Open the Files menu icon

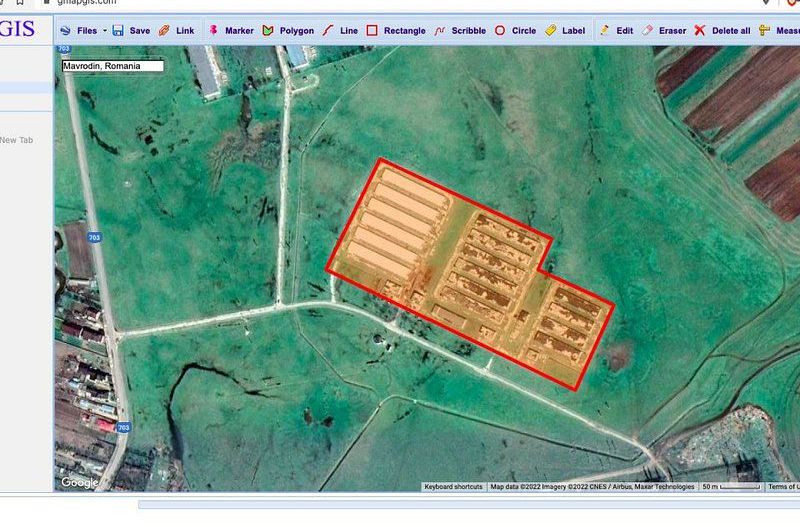click(x=65, y=31)
